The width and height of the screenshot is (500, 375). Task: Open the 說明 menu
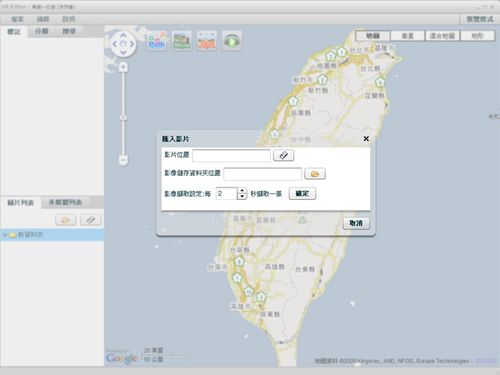coord(69,19)
